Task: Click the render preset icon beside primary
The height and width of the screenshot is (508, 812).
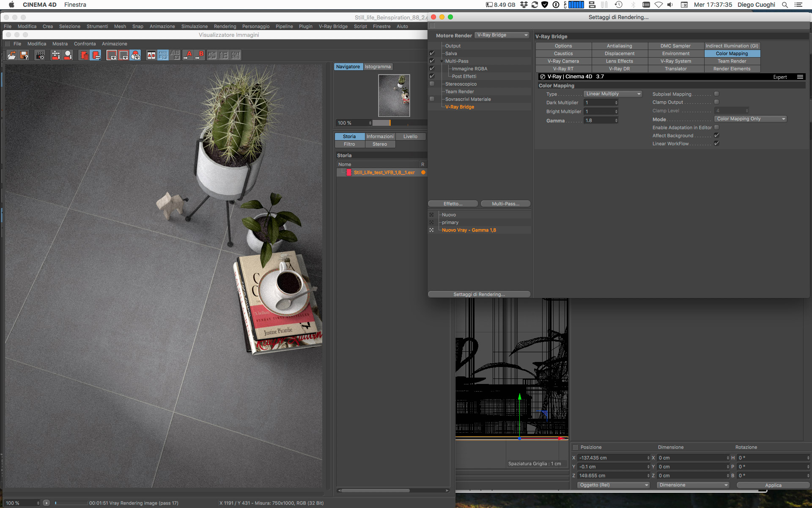Action: tap(431, 222)
